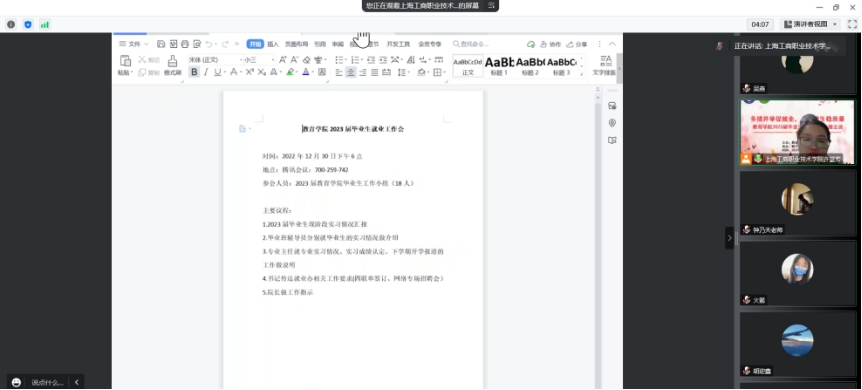Screen dimensions: 862x390
Task: Click the undo arrow icon
Action: point(208,44)
